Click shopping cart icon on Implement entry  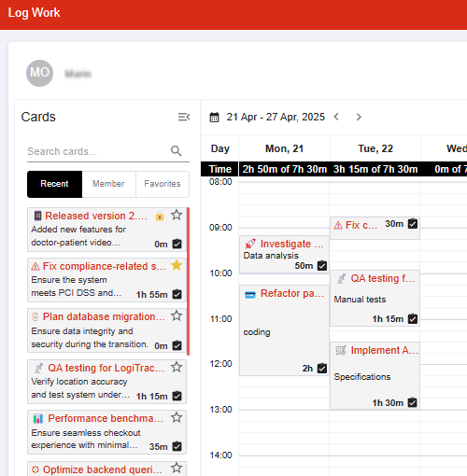pos(341,350)
